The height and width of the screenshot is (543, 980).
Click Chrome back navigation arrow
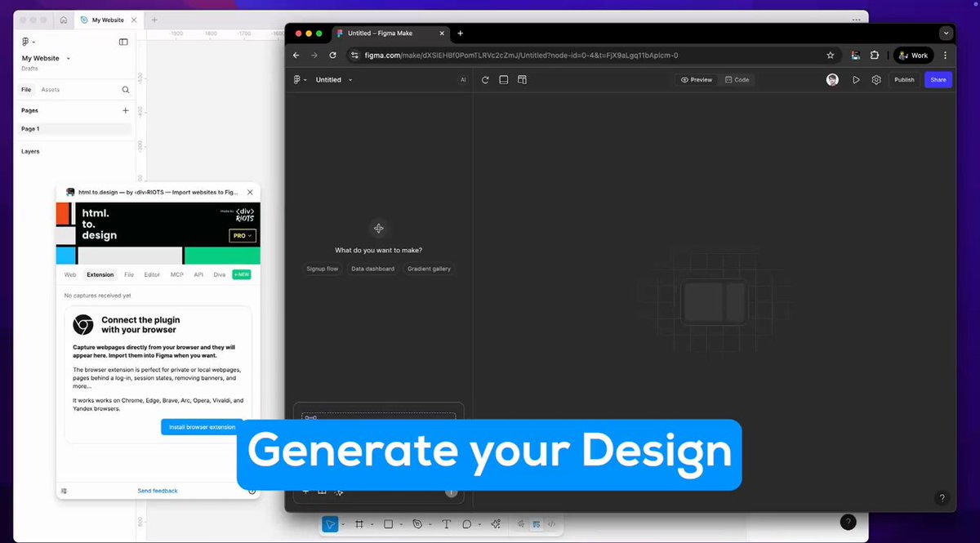point(296,56)
